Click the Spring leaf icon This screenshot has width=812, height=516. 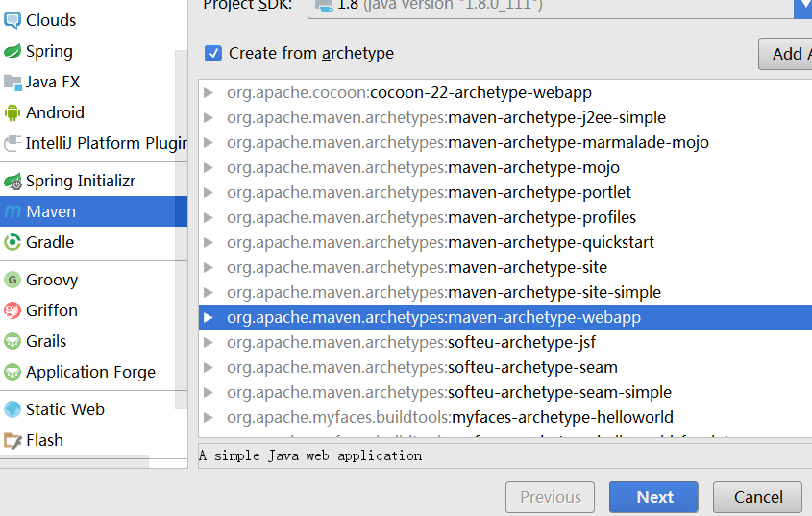pyautogui.click(x=12, y=51)
